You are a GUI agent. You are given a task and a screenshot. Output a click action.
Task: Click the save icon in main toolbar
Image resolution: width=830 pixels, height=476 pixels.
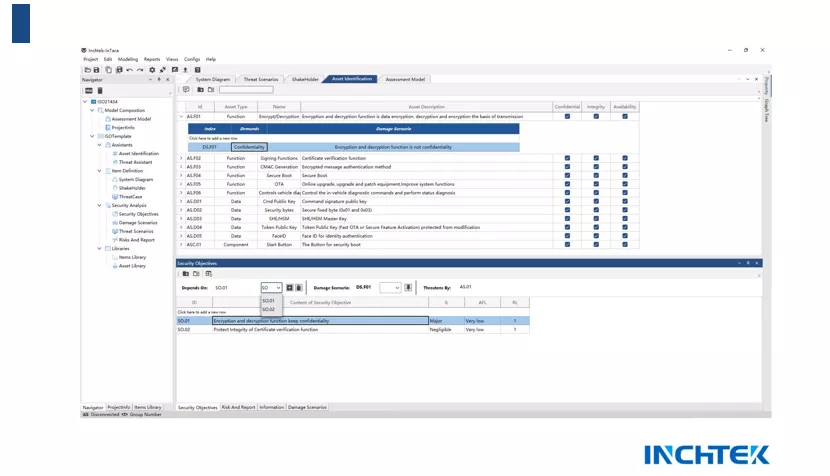(96, 70)
